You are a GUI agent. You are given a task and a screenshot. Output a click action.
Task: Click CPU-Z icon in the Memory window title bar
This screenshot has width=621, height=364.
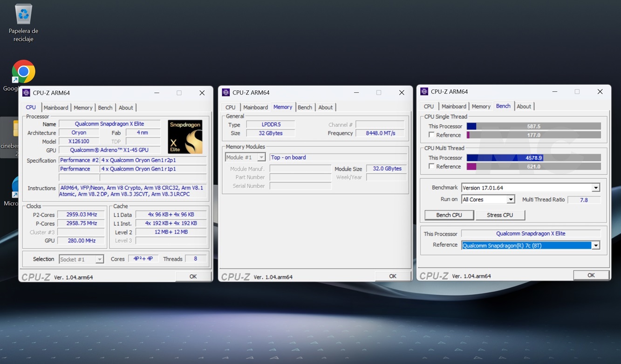226,93
